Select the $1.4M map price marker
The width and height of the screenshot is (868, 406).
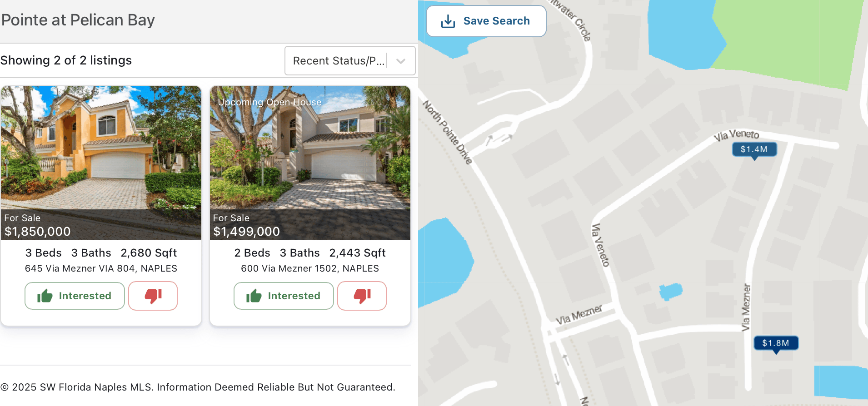tap(754, 150)
